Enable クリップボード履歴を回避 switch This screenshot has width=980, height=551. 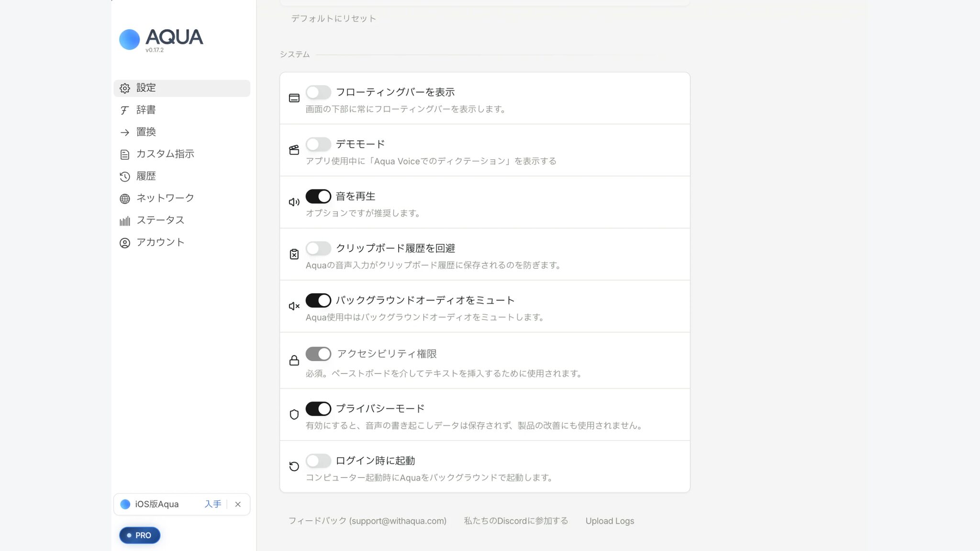318,248
